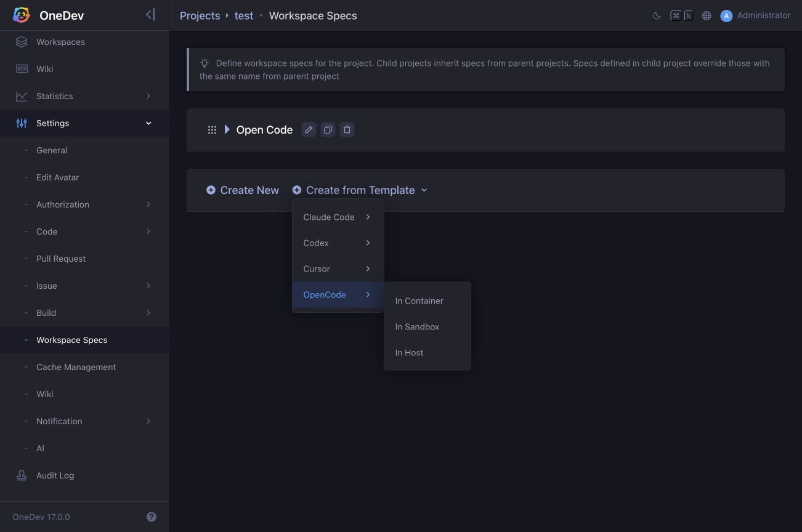Click the OneDev logo icon
Screen dimensions: 802x532
(22, 15)
